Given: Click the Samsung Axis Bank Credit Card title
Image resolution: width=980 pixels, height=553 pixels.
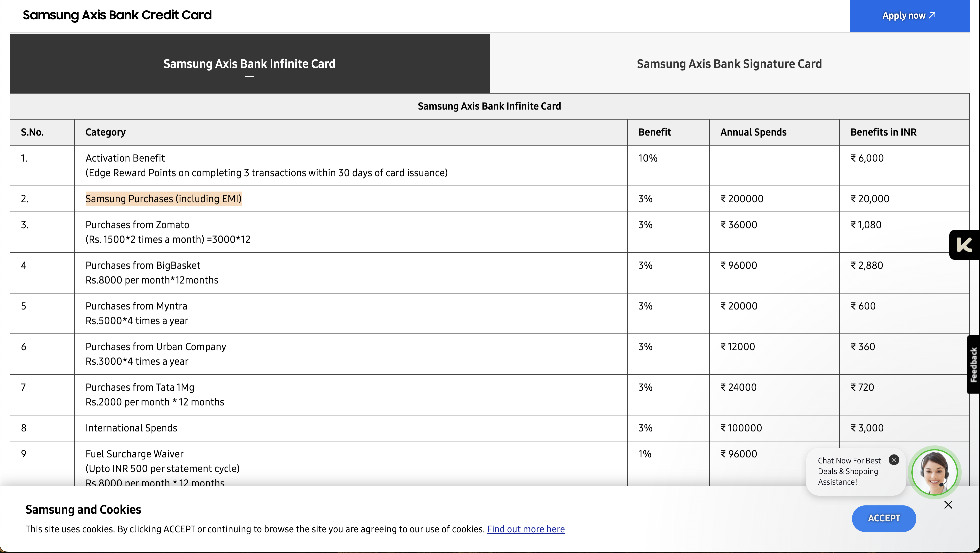Looking at the screenshot, I should [117, 15].
